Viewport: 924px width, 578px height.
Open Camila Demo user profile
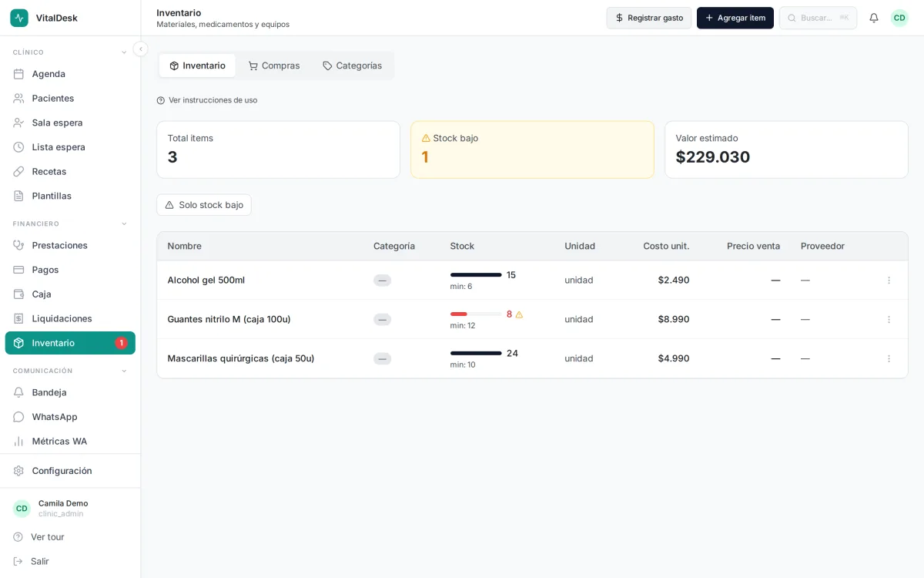click(70, 509)
